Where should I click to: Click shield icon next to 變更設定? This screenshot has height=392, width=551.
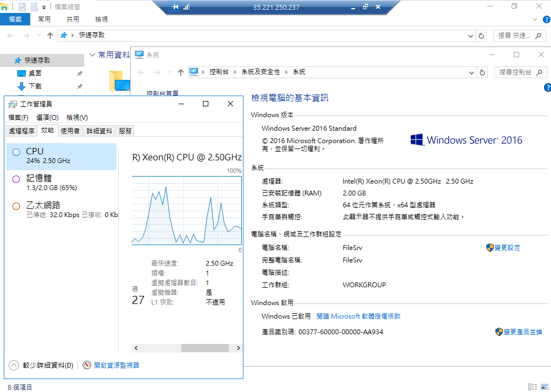pyautogui.click(x=490, y=247)
